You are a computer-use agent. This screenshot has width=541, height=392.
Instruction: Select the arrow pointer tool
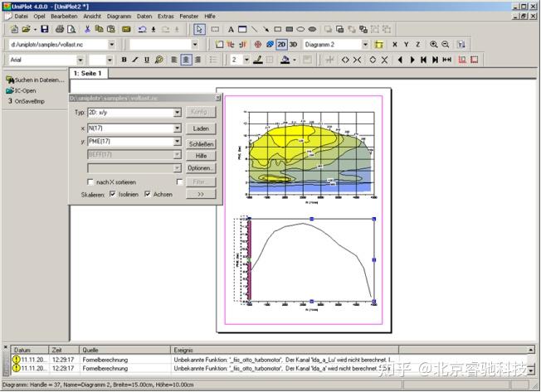(x=198, y=29)
